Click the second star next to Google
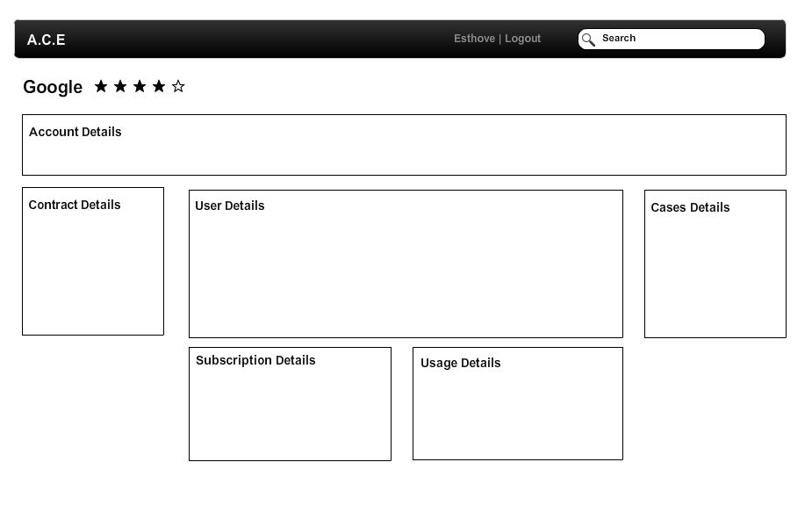Image resolution: width=812 pixels, height=520 pixels. [x=120, y=86]
